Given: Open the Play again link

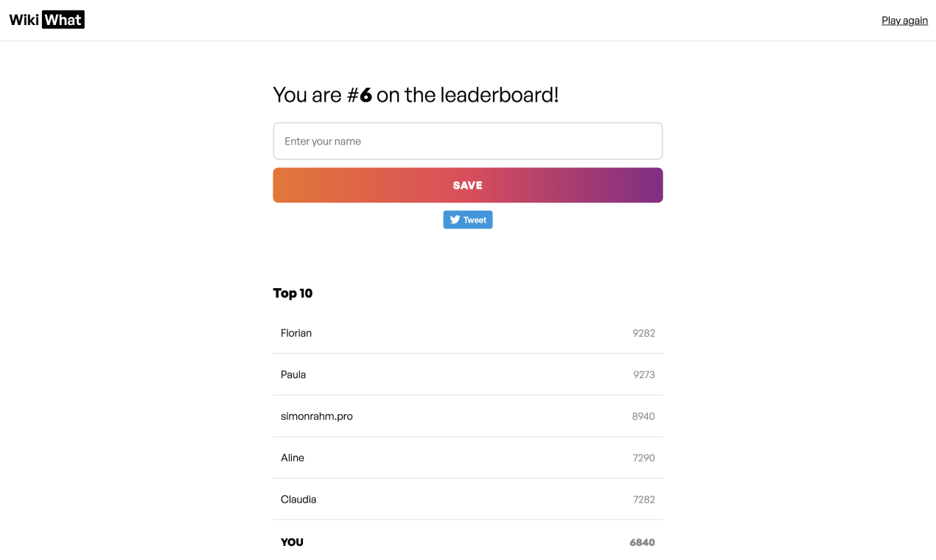Looking at the screenshot, I should coord(904,20).
